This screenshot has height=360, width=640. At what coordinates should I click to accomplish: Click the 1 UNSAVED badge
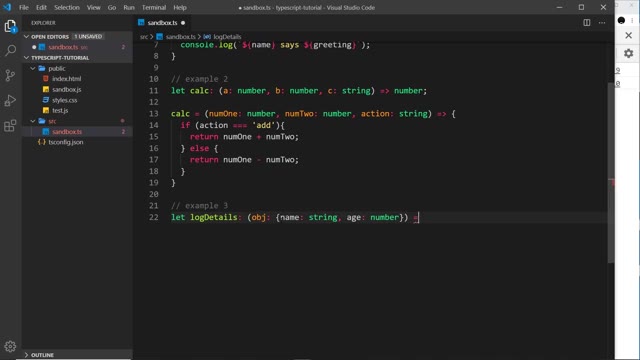click(x=88, y=37)
